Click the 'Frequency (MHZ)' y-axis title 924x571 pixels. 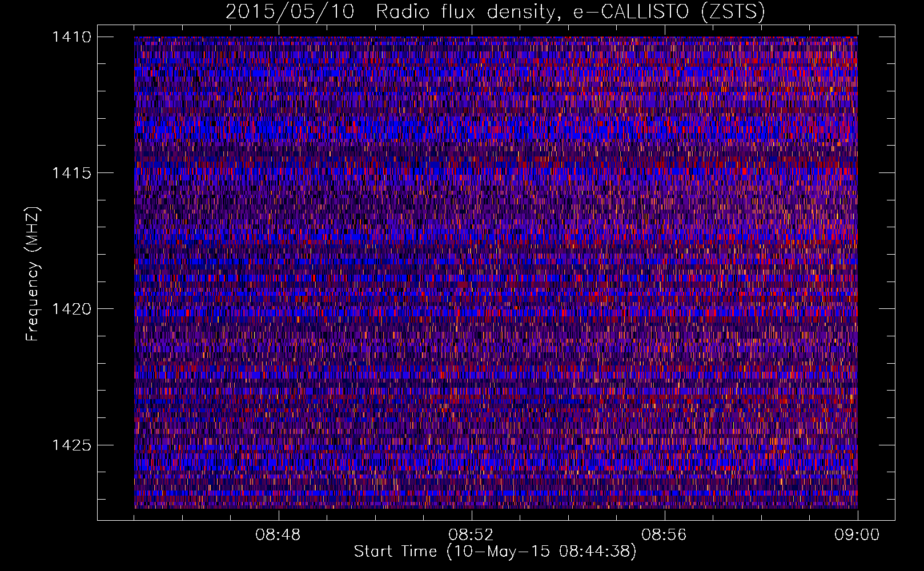coord(33,274)
